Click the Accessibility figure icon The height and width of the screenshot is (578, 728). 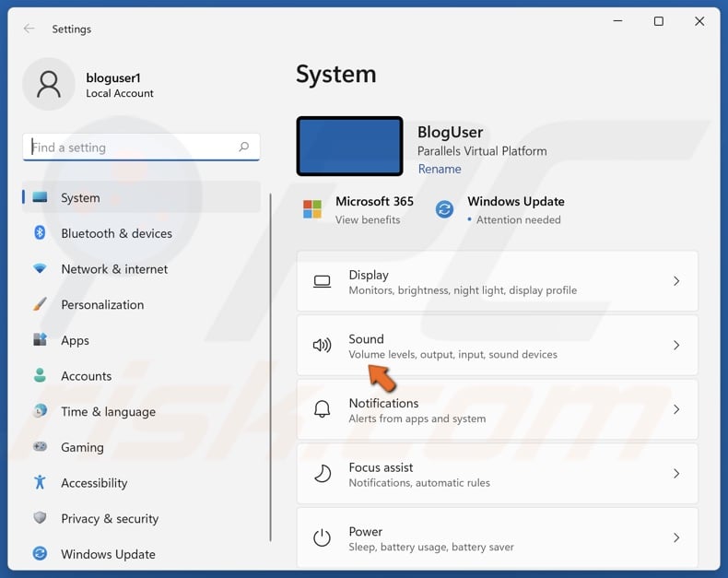(x=40, y=482)
